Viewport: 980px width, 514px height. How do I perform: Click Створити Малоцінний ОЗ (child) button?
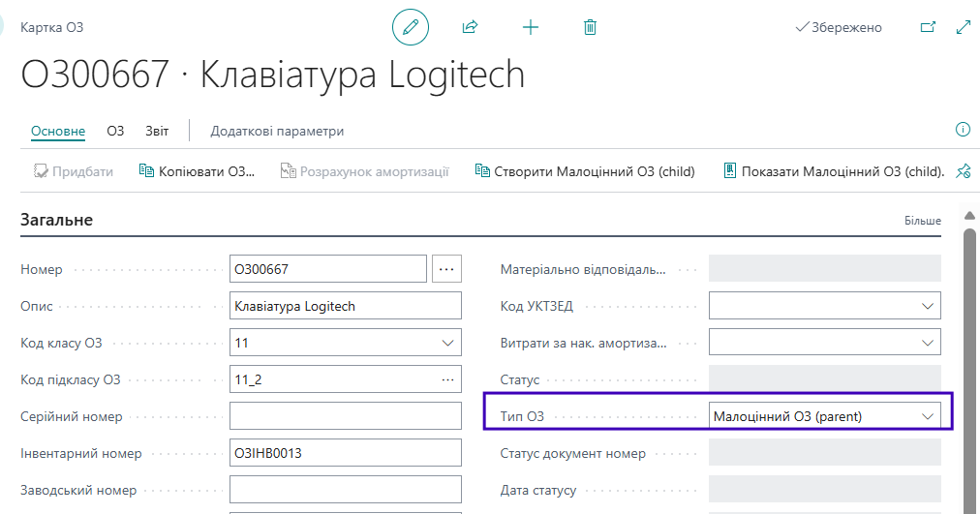point(585,171)
